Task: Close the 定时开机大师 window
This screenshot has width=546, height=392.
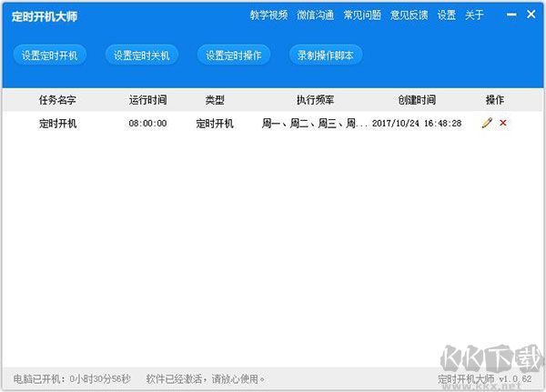Action: click(x=531, y=15)
